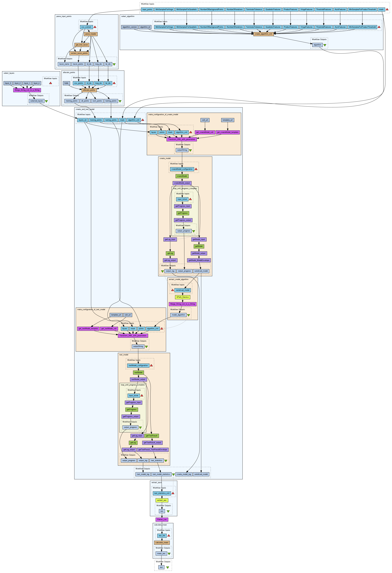
Task: Click green triangle next to algorithm output
Action: (325, 45)
